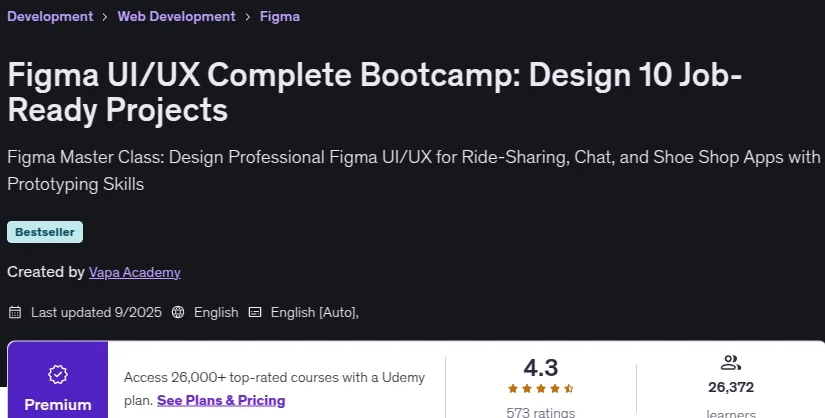Click the chevron after the Development breadcrumb

105,17
